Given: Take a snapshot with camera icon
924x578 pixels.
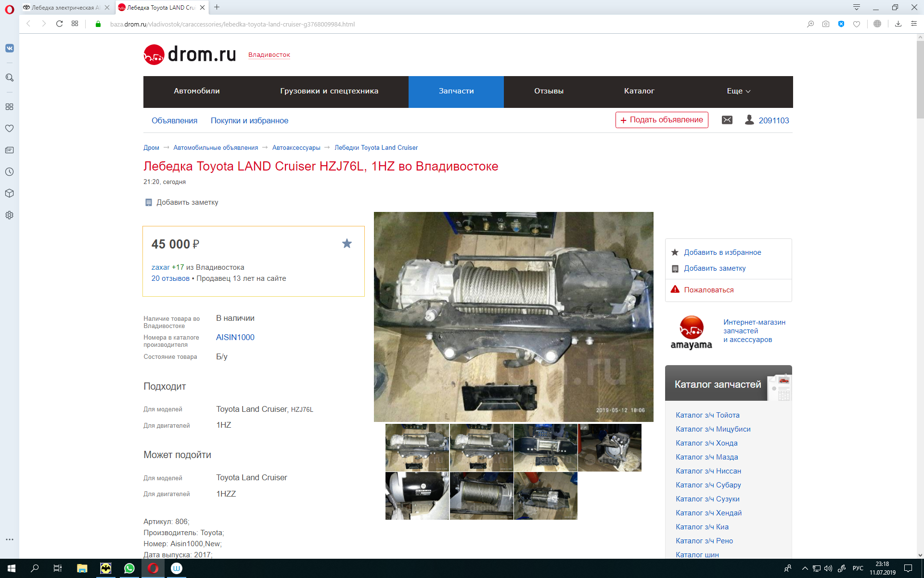Looking at the screenshot, I should pyautogui.click(x=826, y=24).
